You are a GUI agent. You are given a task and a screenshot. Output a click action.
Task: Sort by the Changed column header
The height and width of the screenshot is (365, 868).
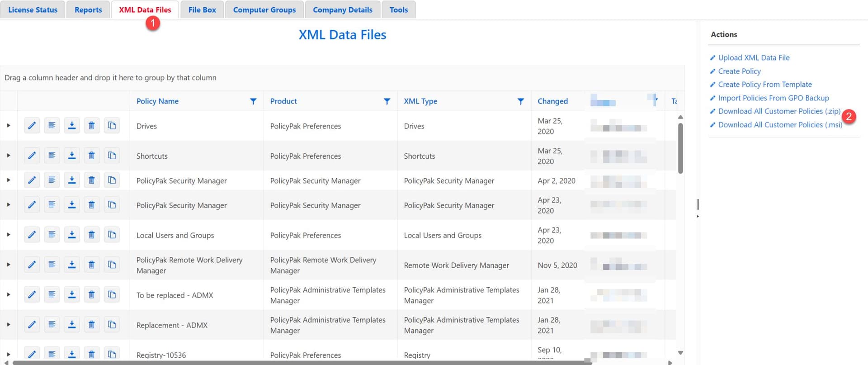point(552,101)
